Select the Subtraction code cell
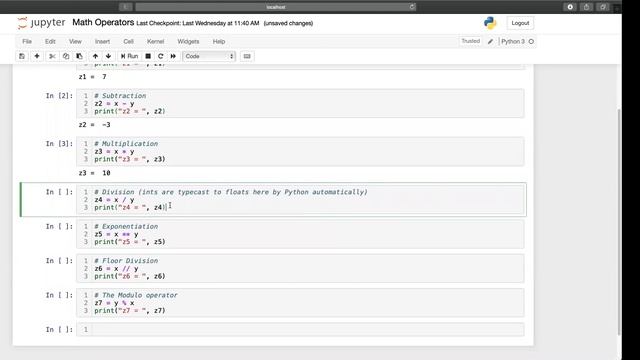 tap(300, 104)
